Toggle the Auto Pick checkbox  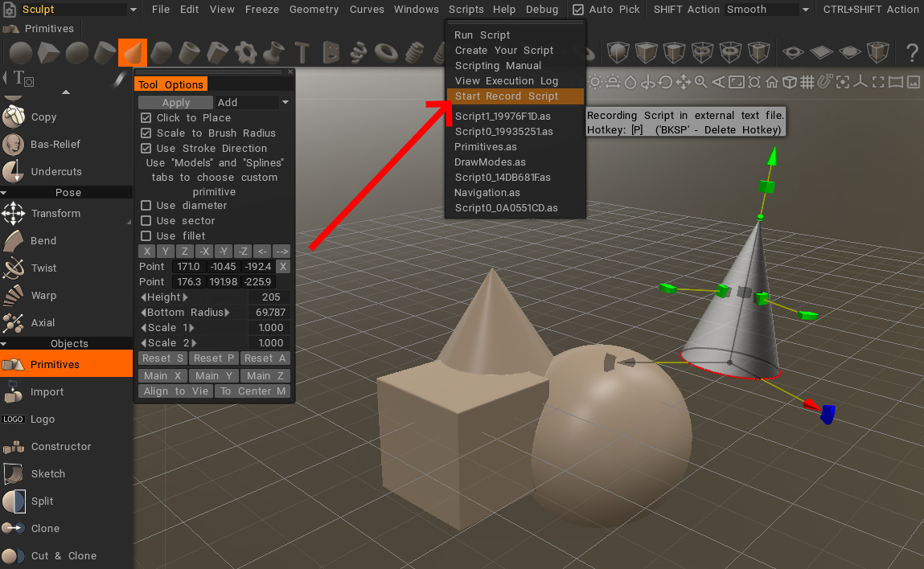[x=578, y=10]
